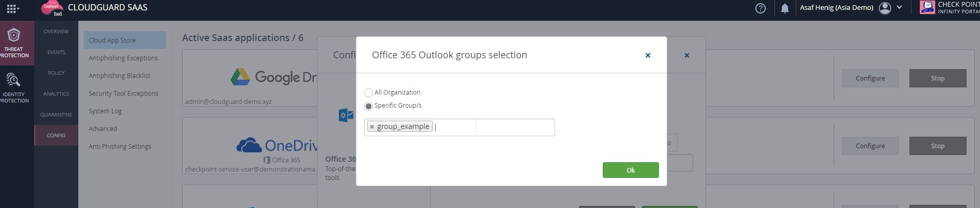Viewport: 980px width, 208px height.
Task: Select the Specific Group/s radio button
Action: tap(368, 106)
